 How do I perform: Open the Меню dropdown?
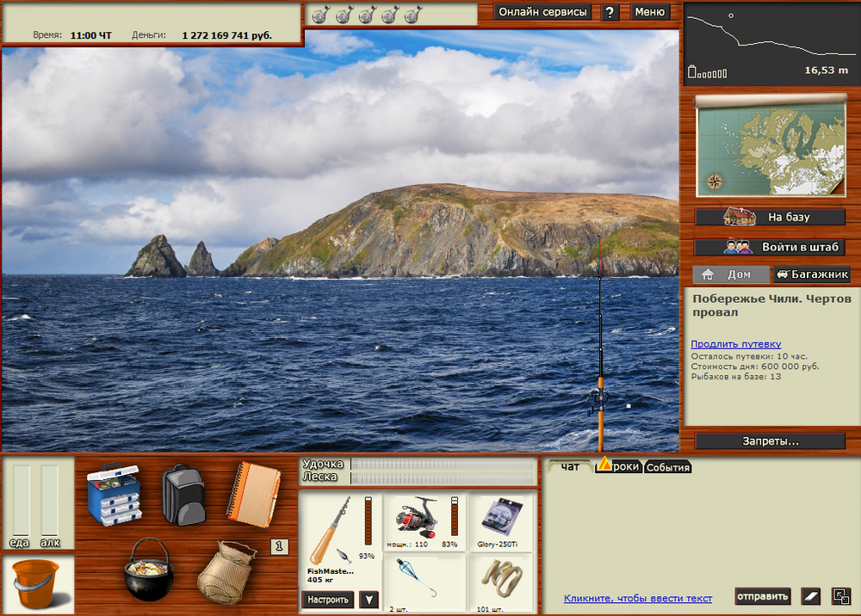coord(650,12)
